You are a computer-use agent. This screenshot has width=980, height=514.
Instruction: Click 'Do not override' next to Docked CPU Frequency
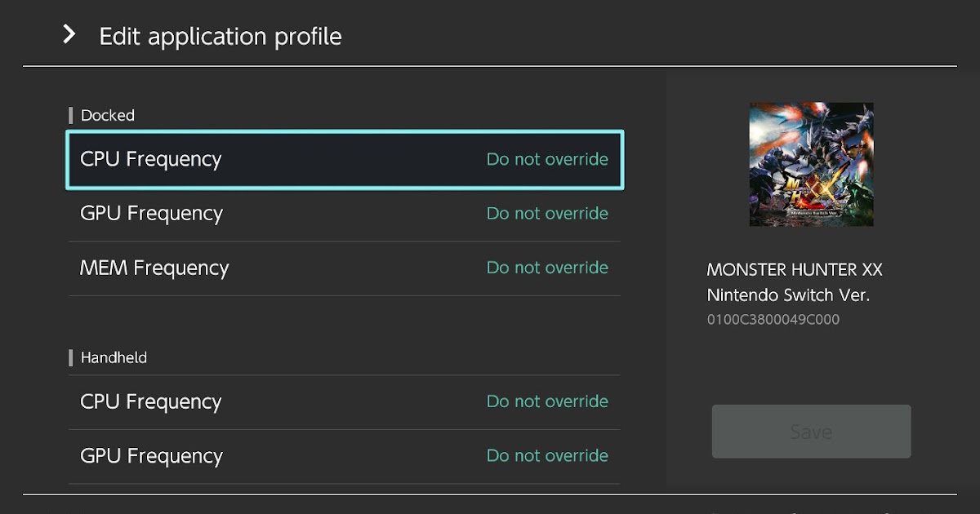click(547, 160)
